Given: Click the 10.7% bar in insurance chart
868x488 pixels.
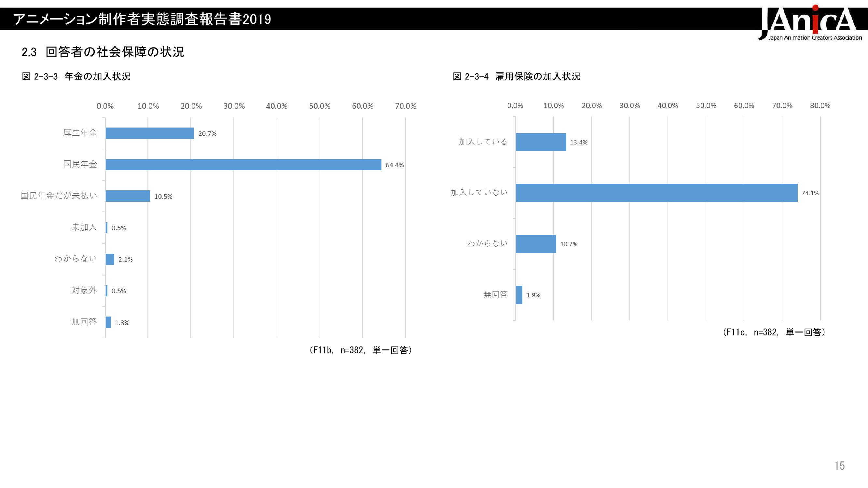Looking at the screenshot, I should [x=536, y=244].
